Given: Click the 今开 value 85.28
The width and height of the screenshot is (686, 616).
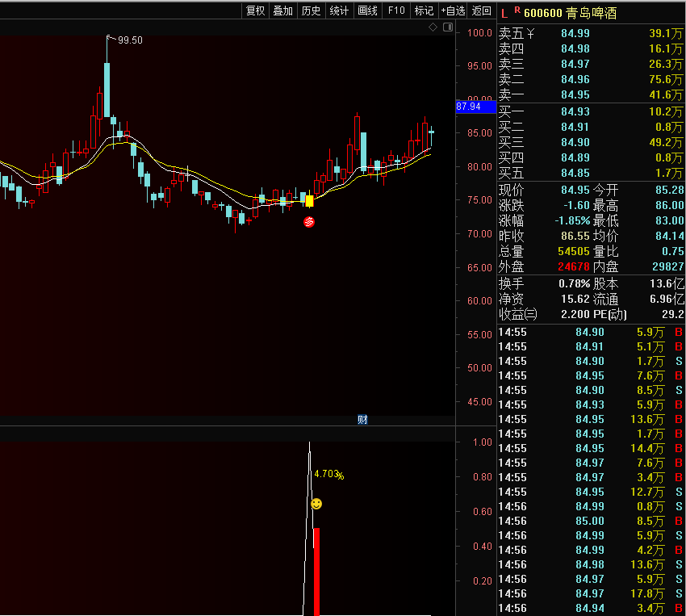Looking at the screenshot, I should tap(669, 190).
